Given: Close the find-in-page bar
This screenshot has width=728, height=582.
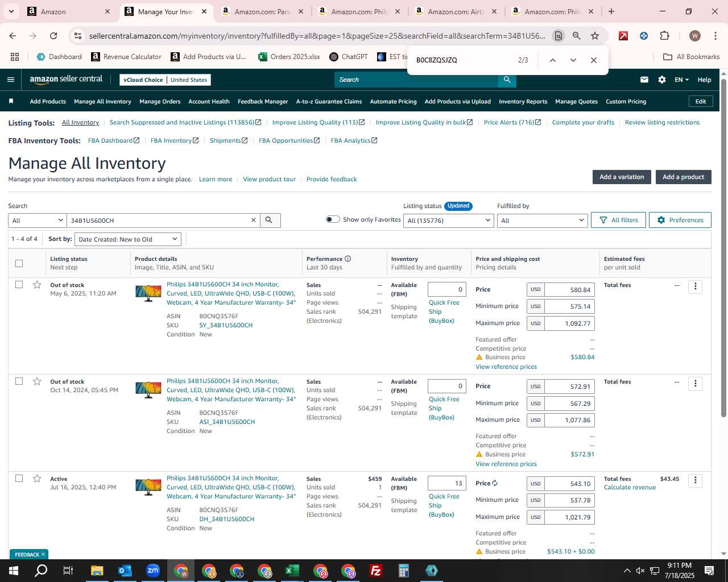Looking at the screenshot, I should pyautogui.click(x=593, y=60).
